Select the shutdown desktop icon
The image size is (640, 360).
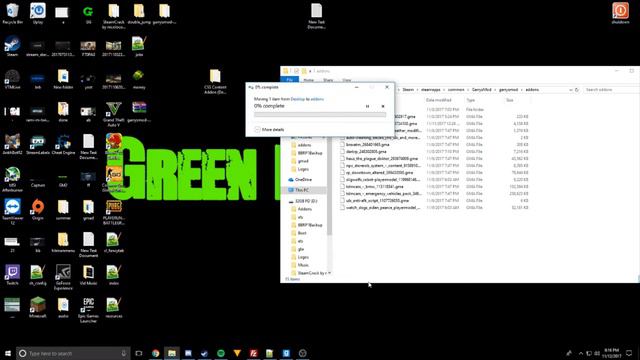(x=620, y=13)
